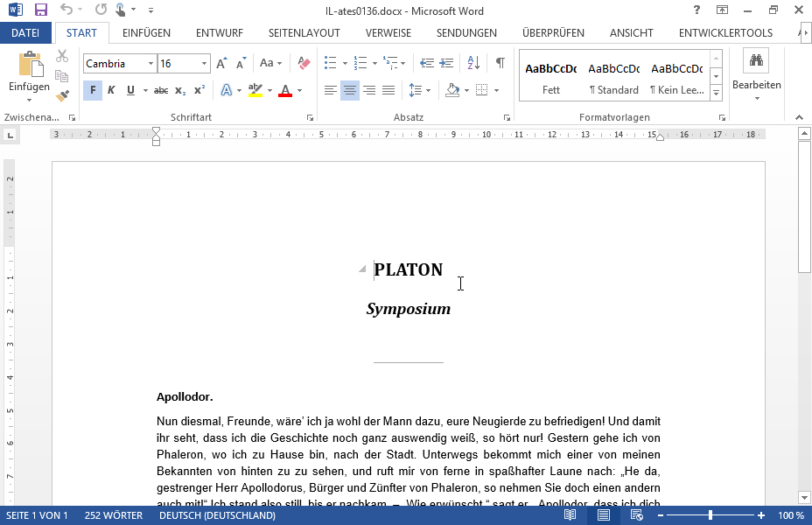Open the Change Case (Aa) dropdown
The width and height of the screenshot is (812, 525).
271,63
